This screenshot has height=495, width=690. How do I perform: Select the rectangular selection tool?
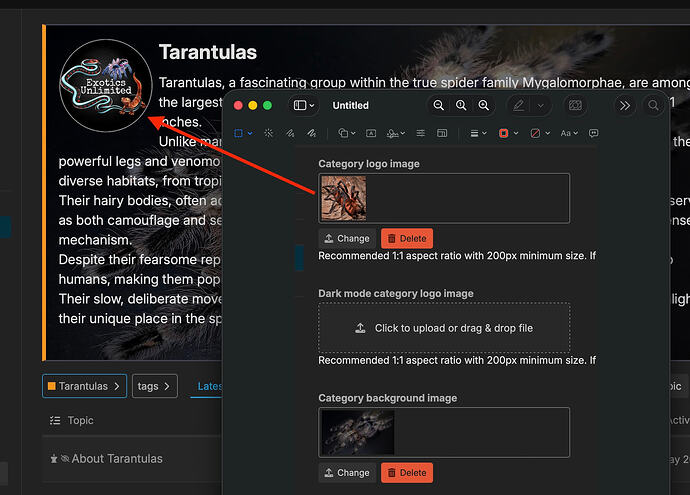point(238,133)
